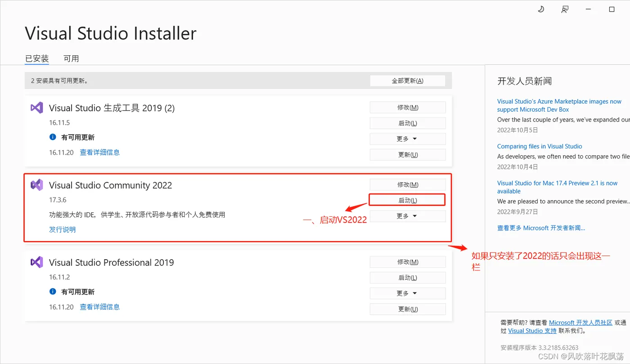Screen dimensions: 630x364
Task: Maximize the Installer window
Action: 612,9
